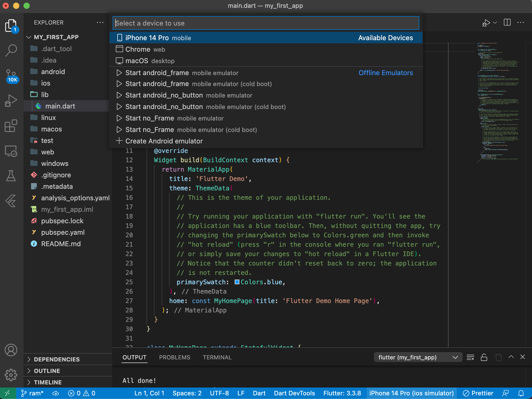Open Source Control view with 10K badge
The width and height of the screenshot is (532, 399).
tap(11, 76)
